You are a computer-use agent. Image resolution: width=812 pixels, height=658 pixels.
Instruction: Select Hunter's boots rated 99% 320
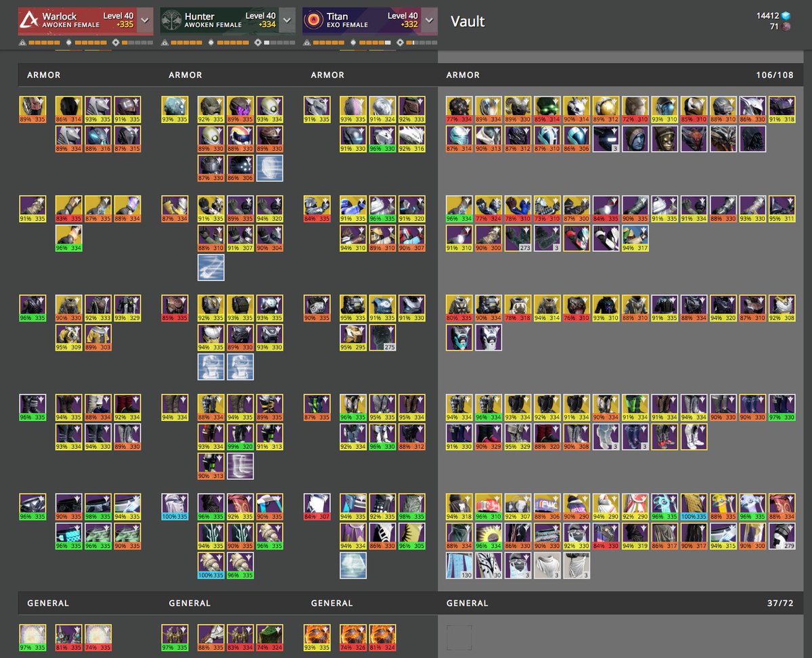point(240,437)
